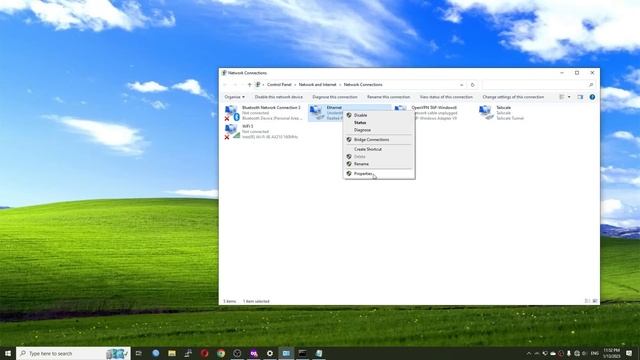Choose Disable from the context menu
Image resolution: width=640 pixels, height=360 pixels.
coord(379,116)
